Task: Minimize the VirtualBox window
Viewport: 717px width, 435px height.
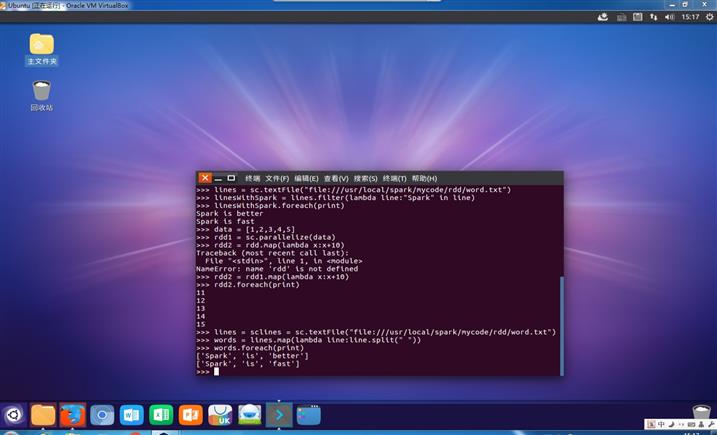Action: tap(672, 5)
